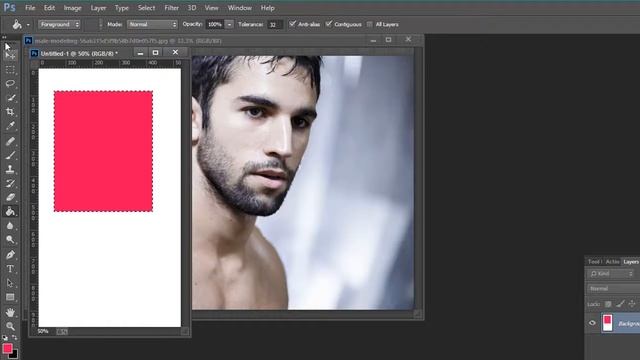
Task: Select the Dodge tool
Action: 10,240
